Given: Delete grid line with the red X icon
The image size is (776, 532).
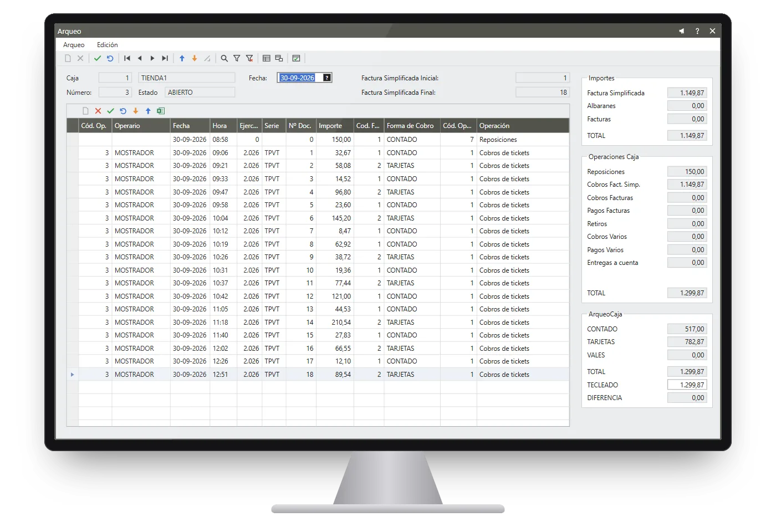Looking at the screenshot, I should point(98,111).
